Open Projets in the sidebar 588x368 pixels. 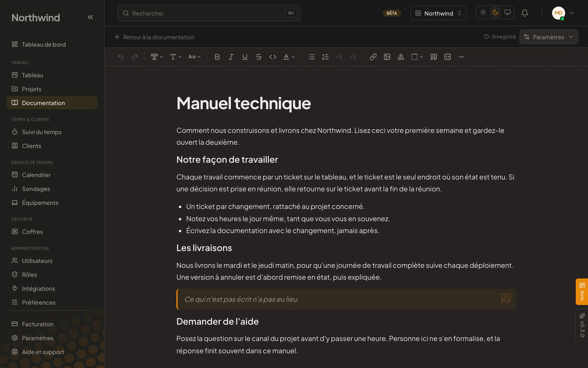coord(52,89)
